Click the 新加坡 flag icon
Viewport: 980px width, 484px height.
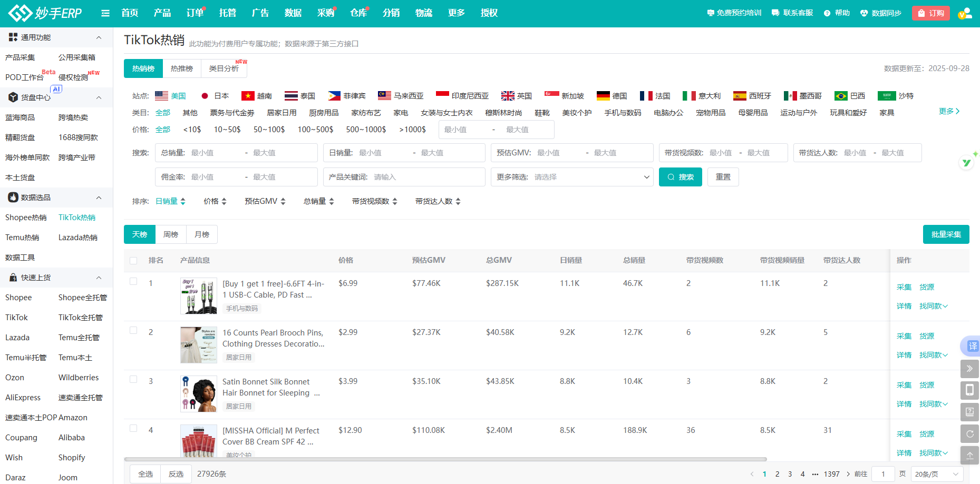pyautogui.click(x=552, y=95)
